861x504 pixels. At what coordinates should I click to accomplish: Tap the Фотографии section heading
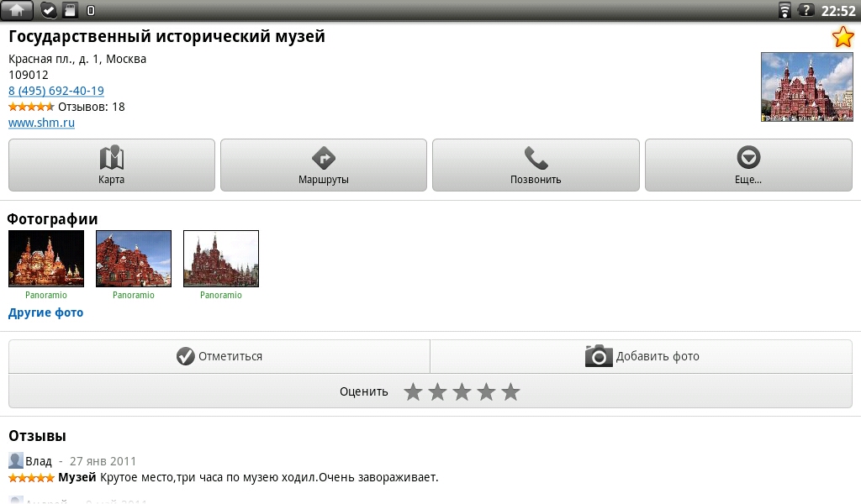coord(52,219)
